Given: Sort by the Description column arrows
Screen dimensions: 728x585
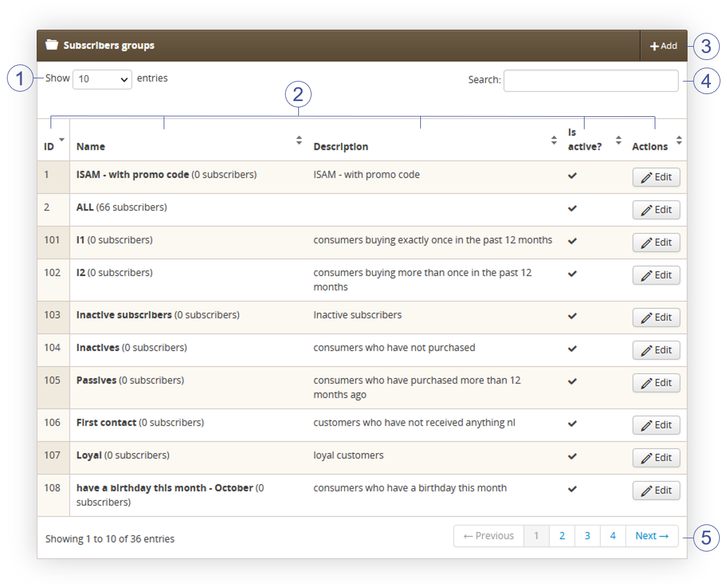Looking at the screenshot, I should (x=554, y=140).
